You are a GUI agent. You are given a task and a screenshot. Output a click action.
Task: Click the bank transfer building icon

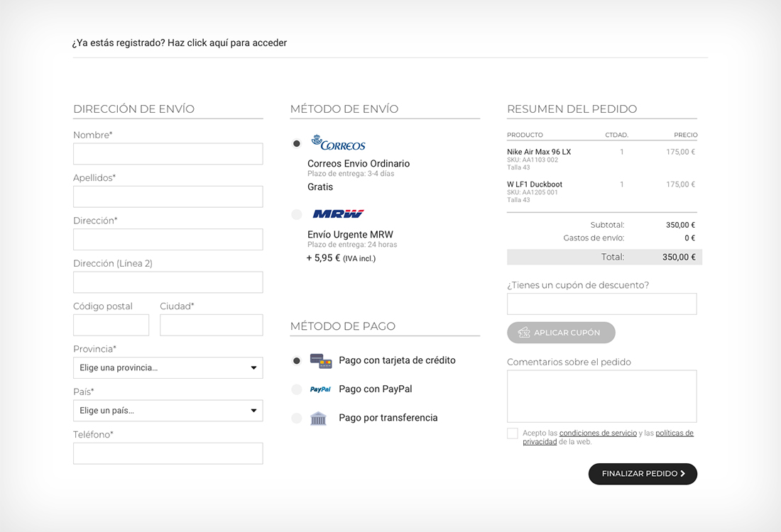tap(318, 418)
